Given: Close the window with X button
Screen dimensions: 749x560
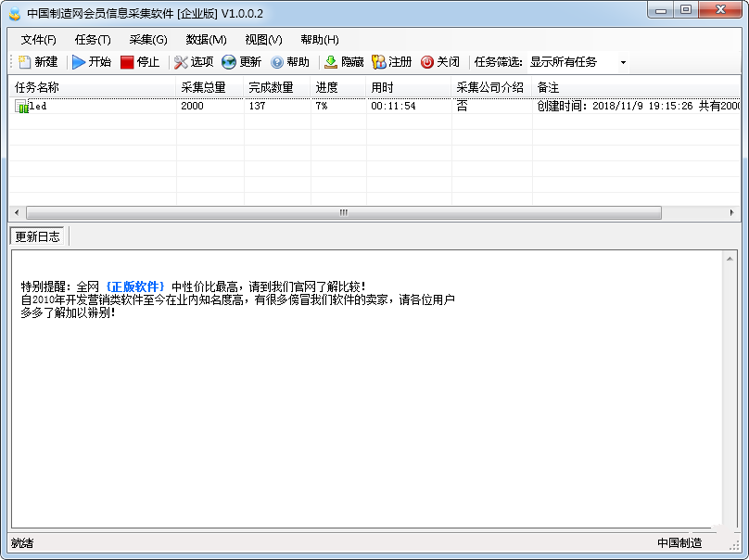Looking at the screenshot, I should pos(720,10).
